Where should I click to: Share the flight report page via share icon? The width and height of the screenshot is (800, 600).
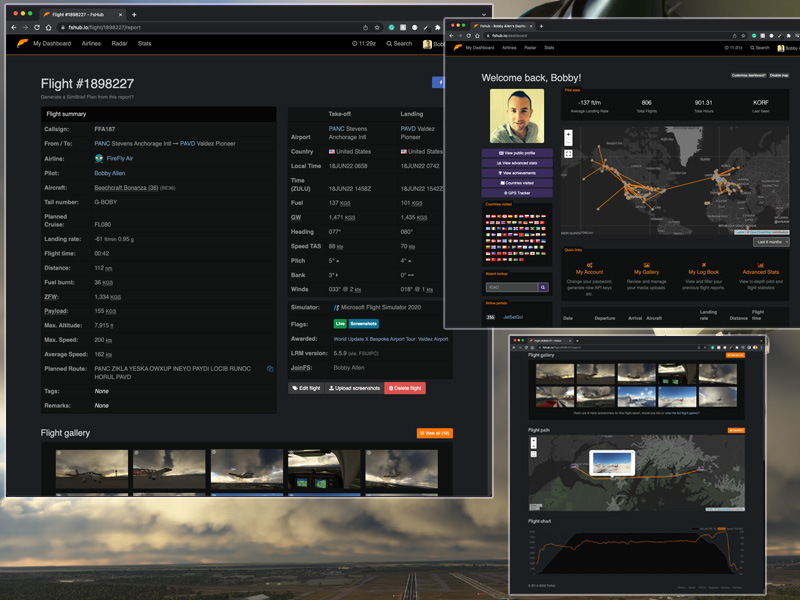tap(365, 28)
